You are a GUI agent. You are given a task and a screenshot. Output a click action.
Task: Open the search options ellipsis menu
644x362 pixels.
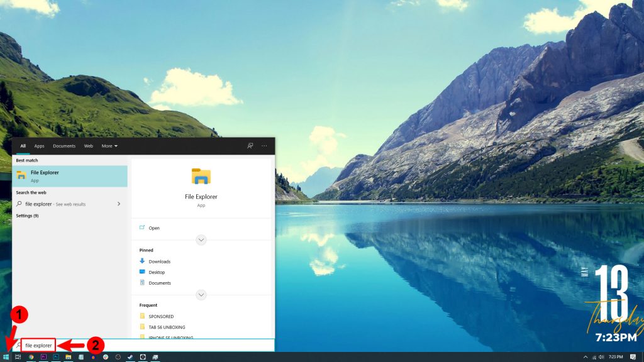[264, 146]
